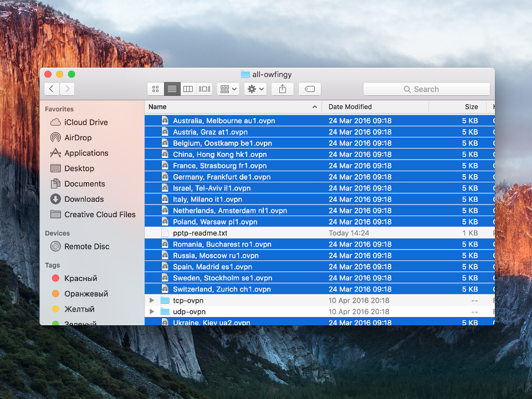The image size is (532, 399).
Task: Open the item arrangement dropdown
Action: coord(228,89)
